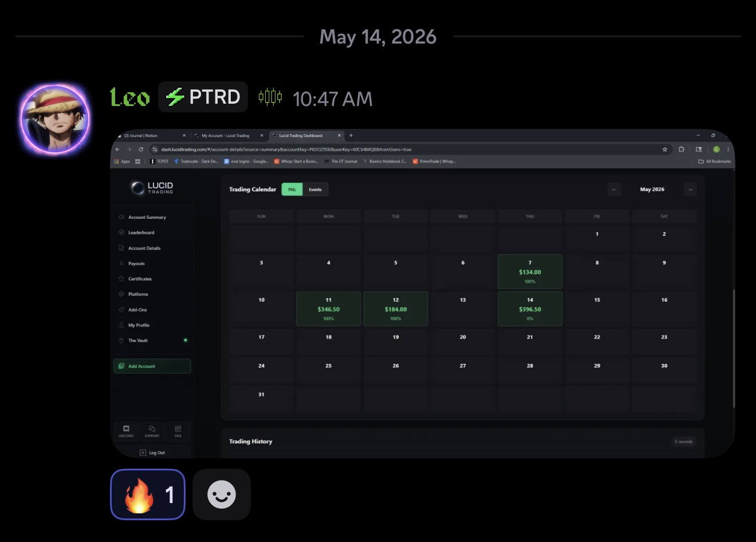Click the Log Out button
This screenshot has height=542, width=756.
152,453
